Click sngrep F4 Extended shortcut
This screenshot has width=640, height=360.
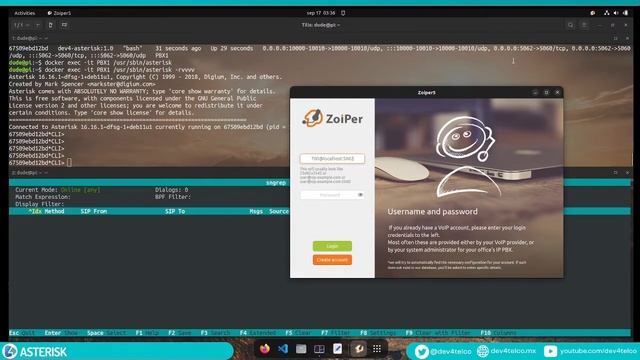[x=258, y=333]
